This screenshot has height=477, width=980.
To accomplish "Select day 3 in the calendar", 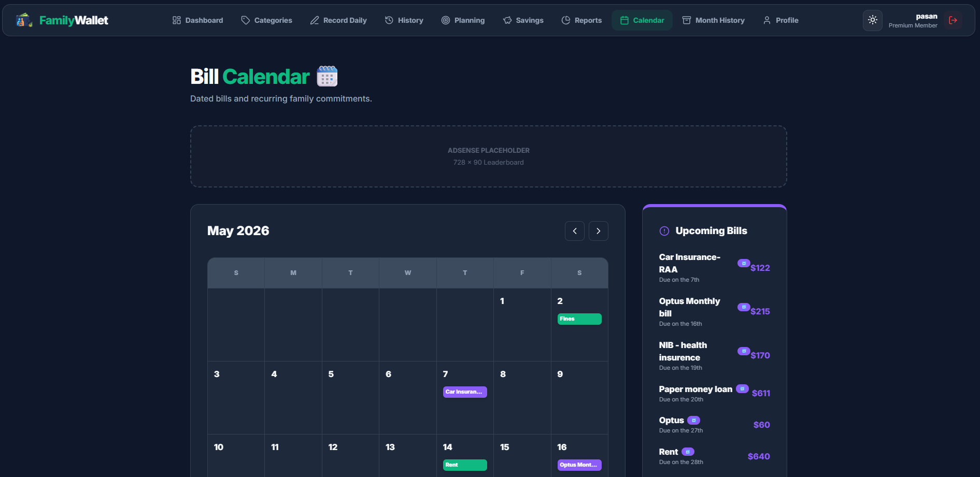I will point(236,398).
